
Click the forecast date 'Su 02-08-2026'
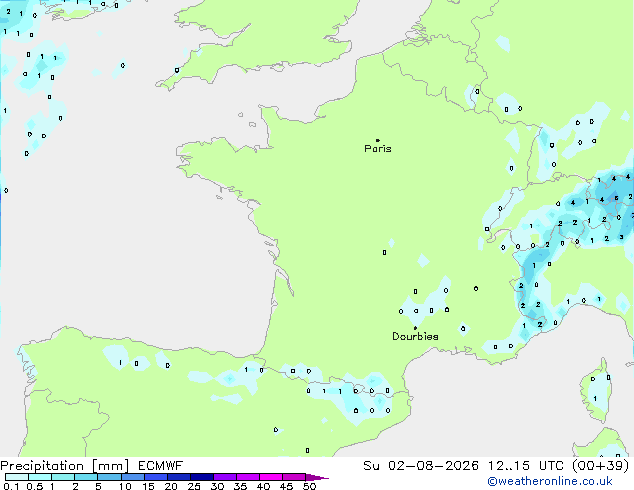coord(421,466)
